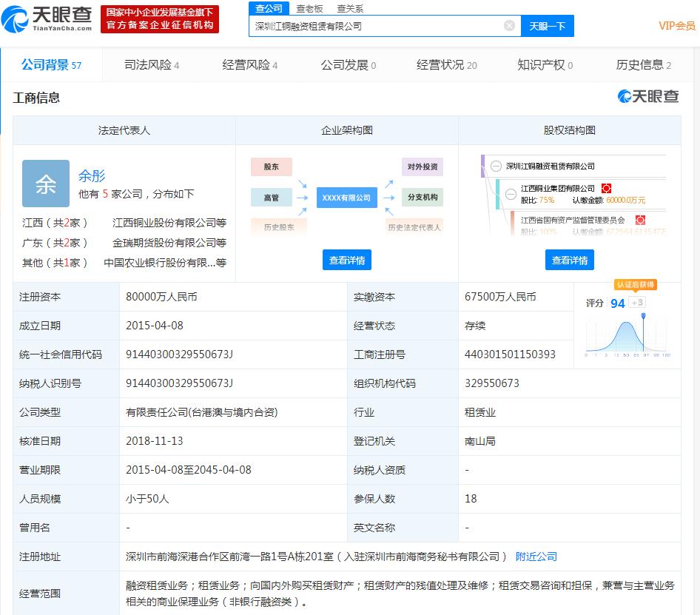Switch to the 查老板 search tab

click(x=309, y=8)
